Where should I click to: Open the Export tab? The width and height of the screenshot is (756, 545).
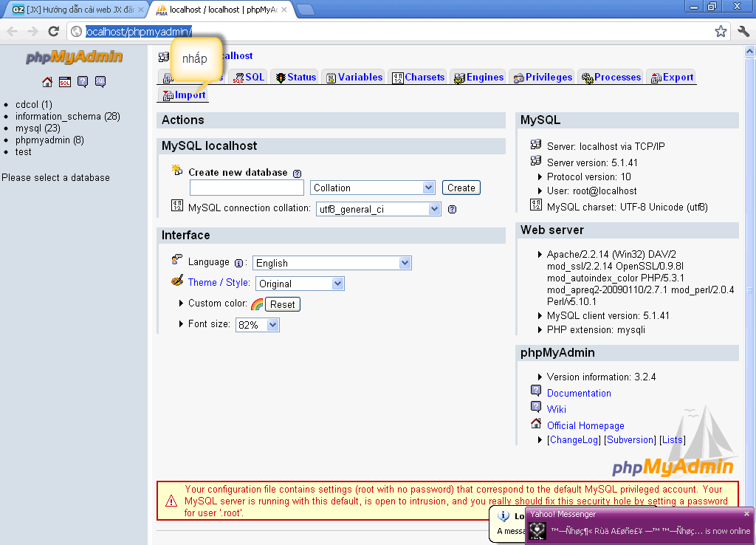pos(672,77)
